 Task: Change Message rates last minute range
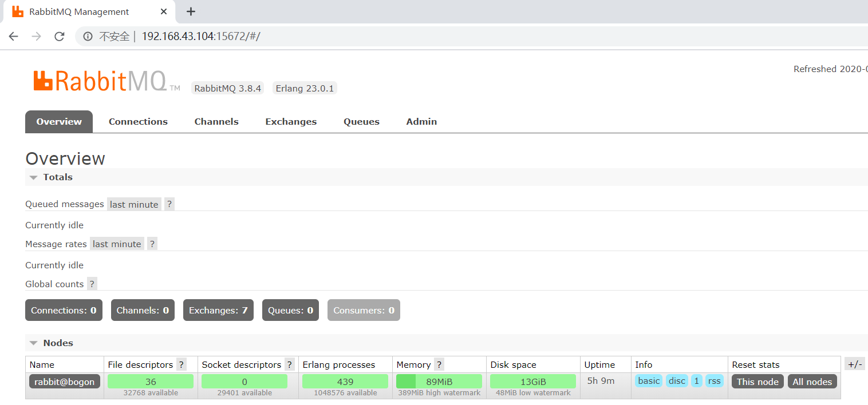[x=117, y=244]
